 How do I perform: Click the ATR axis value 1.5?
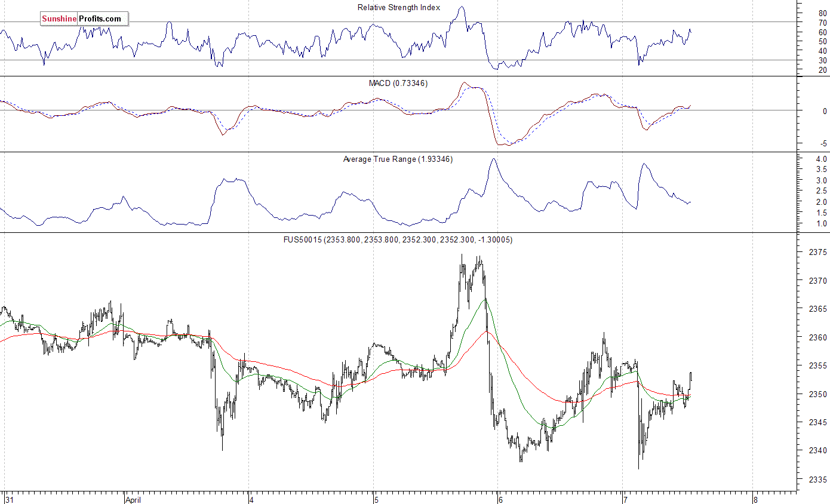(x=820, y=213)
